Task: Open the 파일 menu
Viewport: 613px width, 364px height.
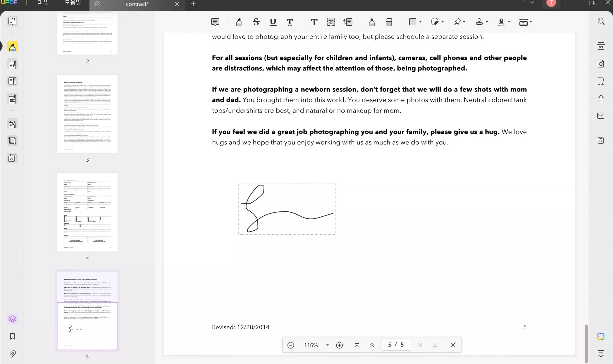Action: tap(43, 3)
